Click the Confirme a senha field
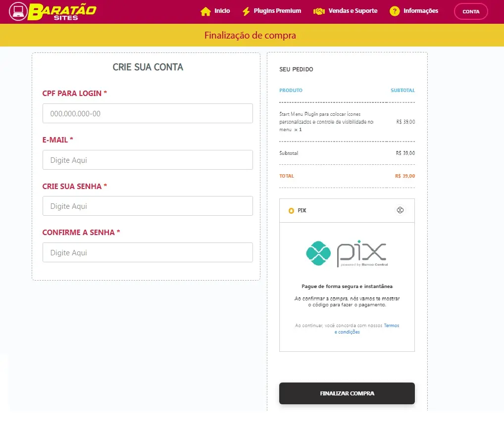The image size is (504, 433). 148,252
